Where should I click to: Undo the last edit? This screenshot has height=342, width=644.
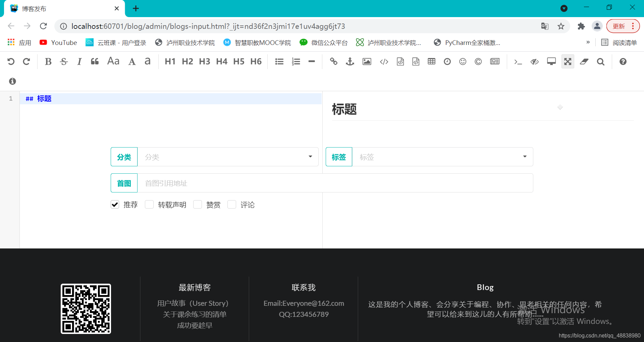(x=11, y=61)
